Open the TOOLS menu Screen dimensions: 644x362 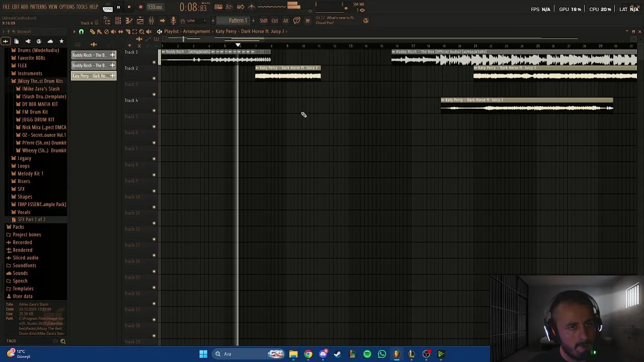pos(82,7)
